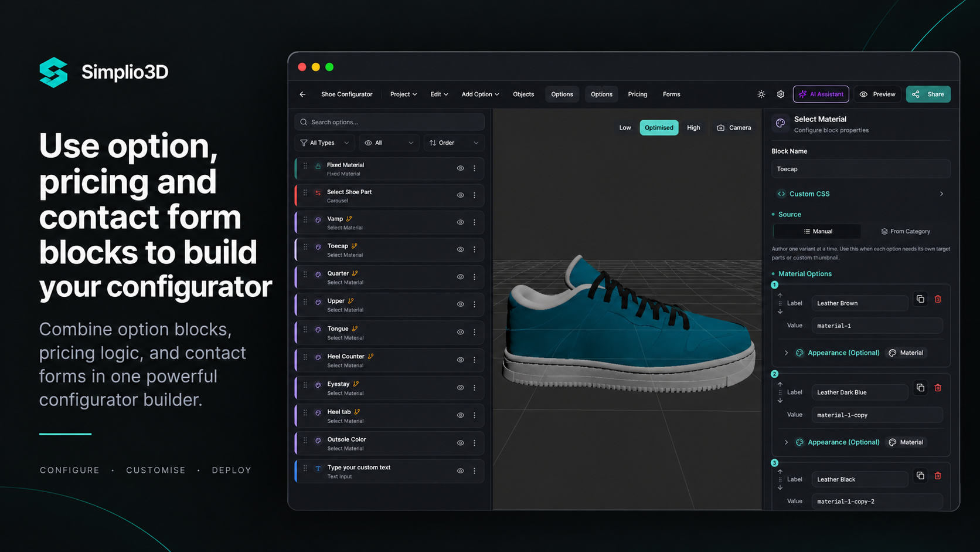980x552 pixels.
Task: Select the Optimised quality option
Action: (659, 128)
